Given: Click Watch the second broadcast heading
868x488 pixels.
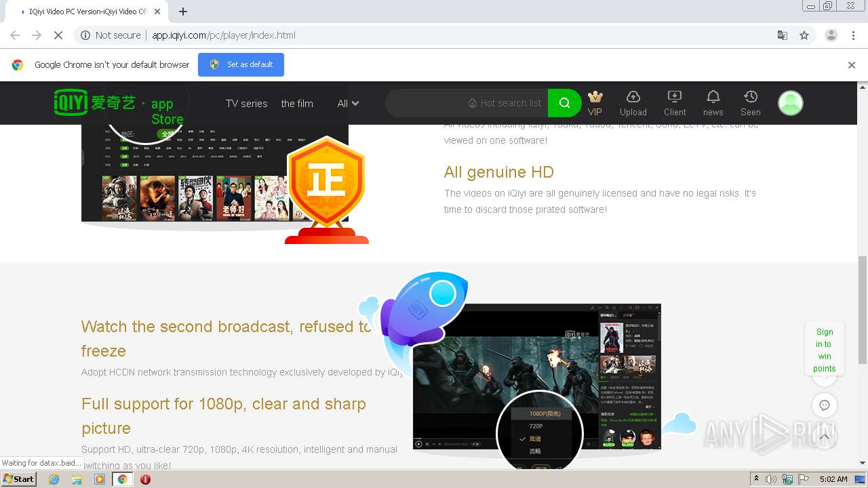Looking at the screenshot, I should [227, 338].
